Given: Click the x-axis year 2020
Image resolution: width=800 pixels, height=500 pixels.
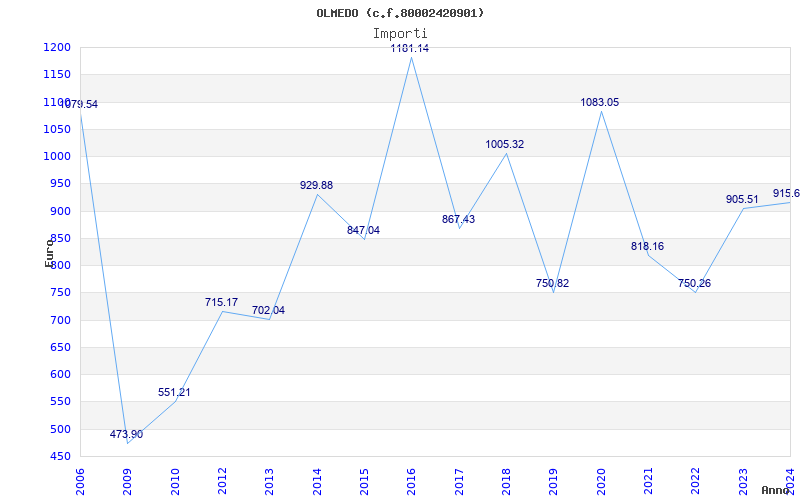Looking at the screenshot, I should (601, 482).
